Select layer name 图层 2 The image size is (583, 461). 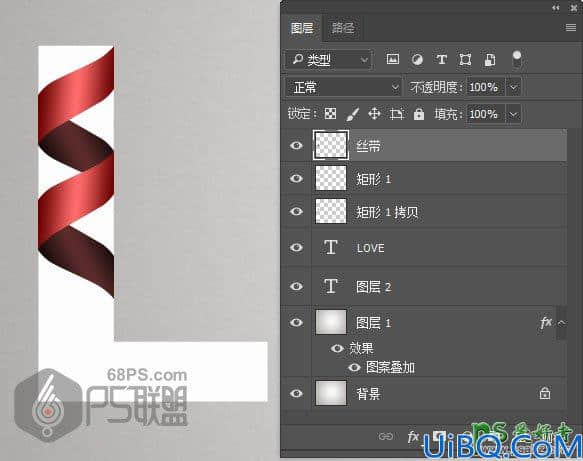point(373,287)
